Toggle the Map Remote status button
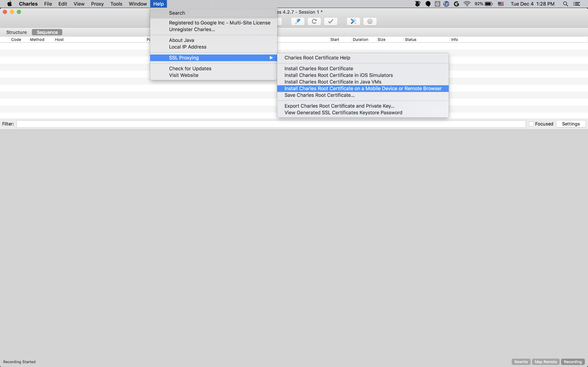 (545, 362)
